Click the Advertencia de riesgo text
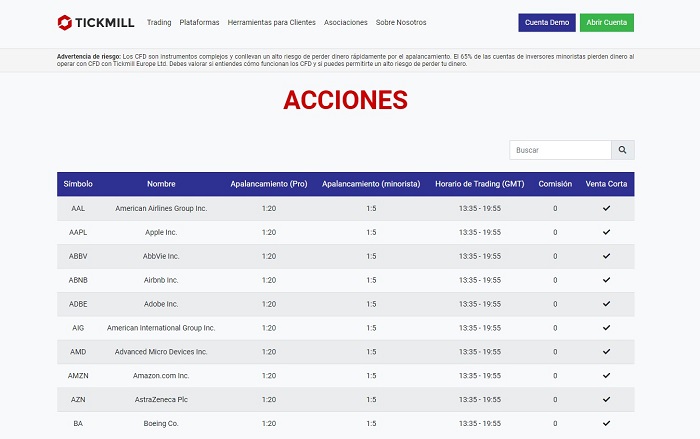This screenshot has height=439, width=700. [346, 60]
